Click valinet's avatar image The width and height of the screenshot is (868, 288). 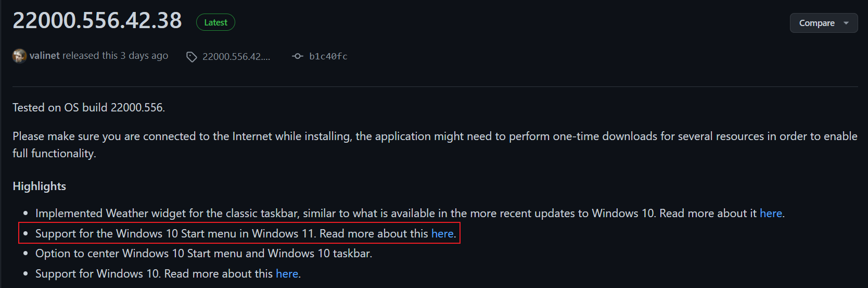click(x=19, y=56)
